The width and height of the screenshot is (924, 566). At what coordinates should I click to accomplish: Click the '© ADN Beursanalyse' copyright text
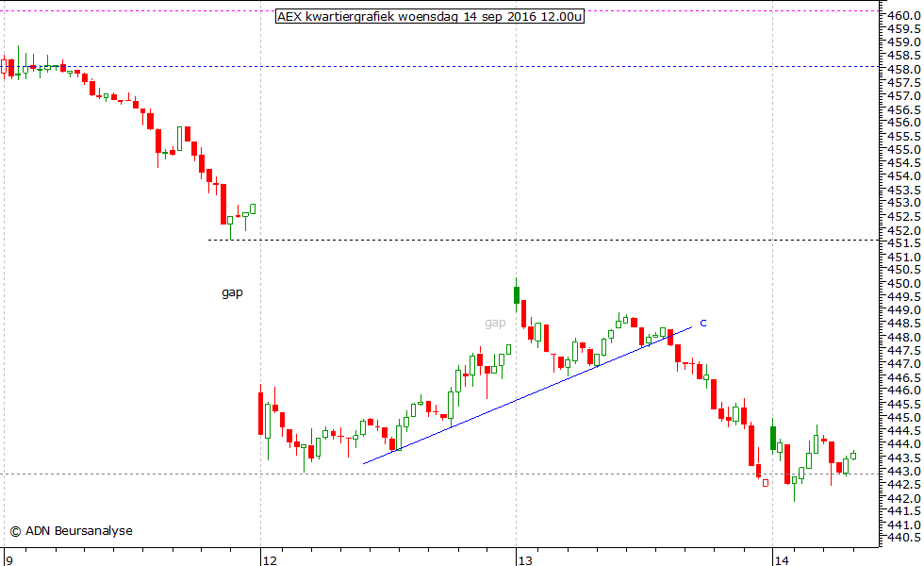coord(72,530)
